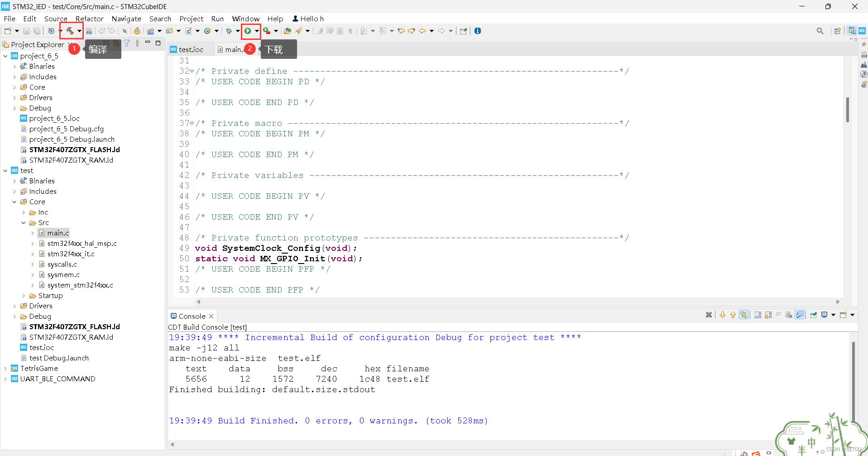
Task: Expand the Inc folder under test Core
Action: tap(24, 212)
